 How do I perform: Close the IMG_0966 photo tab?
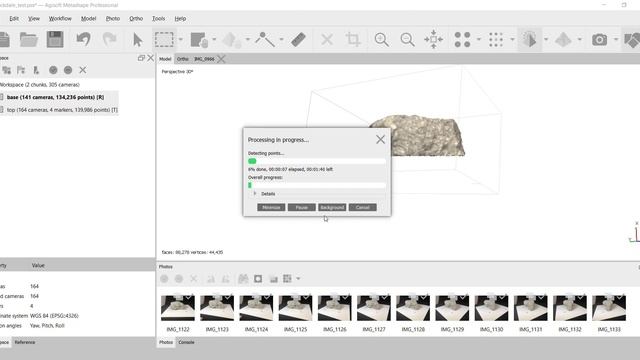click(x=221, y=59)
